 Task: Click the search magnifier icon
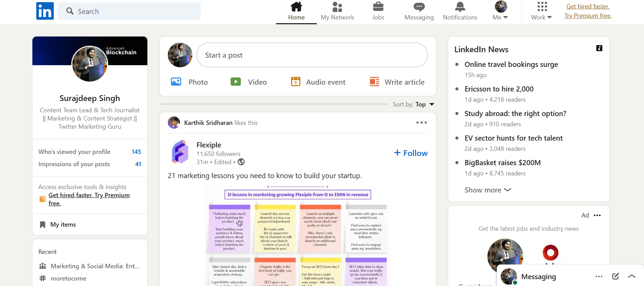coord(70,11)
